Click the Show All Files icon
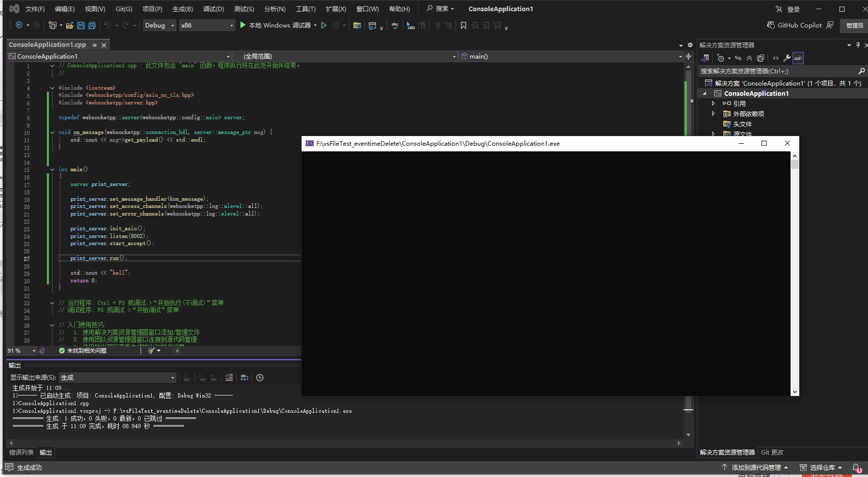Screen dimensions: 868x477 pyautogui.click(x=761, y=58)
